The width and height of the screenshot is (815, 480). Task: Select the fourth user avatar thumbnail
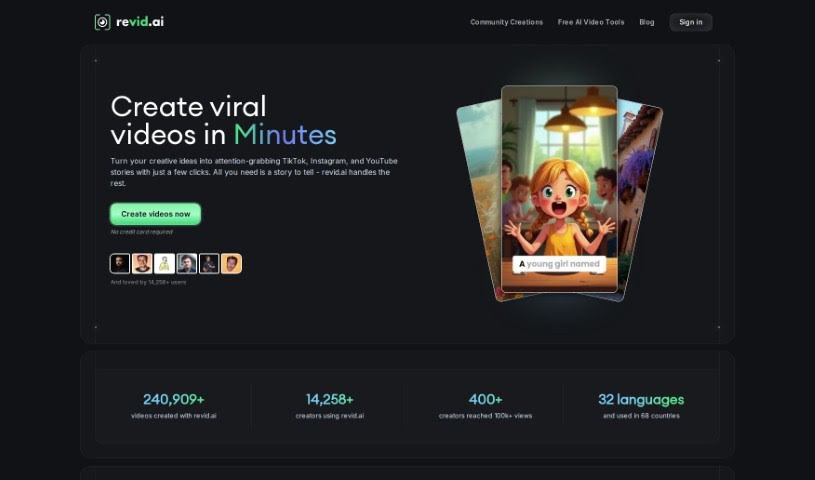[187, 264]
